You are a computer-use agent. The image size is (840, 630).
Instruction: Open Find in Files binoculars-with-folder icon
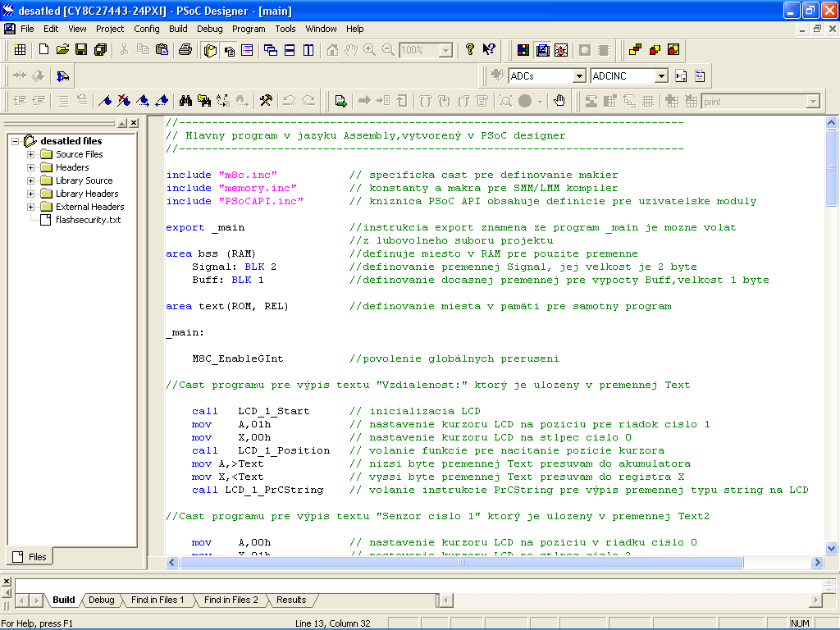(204, 101)
